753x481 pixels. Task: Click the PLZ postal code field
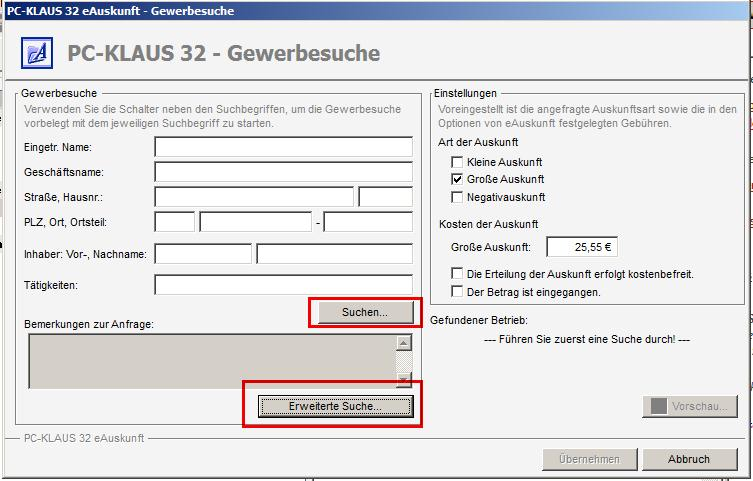[x=175, y=222]
